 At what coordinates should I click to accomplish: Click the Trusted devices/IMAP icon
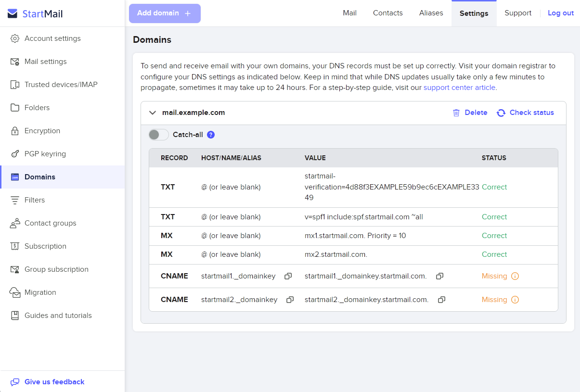click(15, 85)
